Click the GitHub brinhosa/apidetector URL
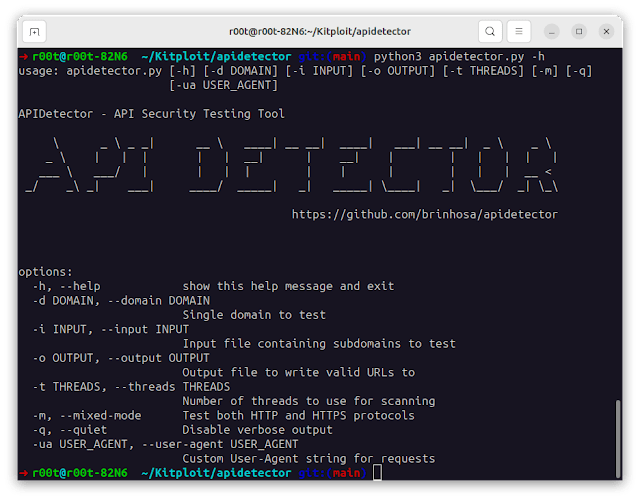The width and height of the screenshot is (640, 500). (x=424, y=214)
